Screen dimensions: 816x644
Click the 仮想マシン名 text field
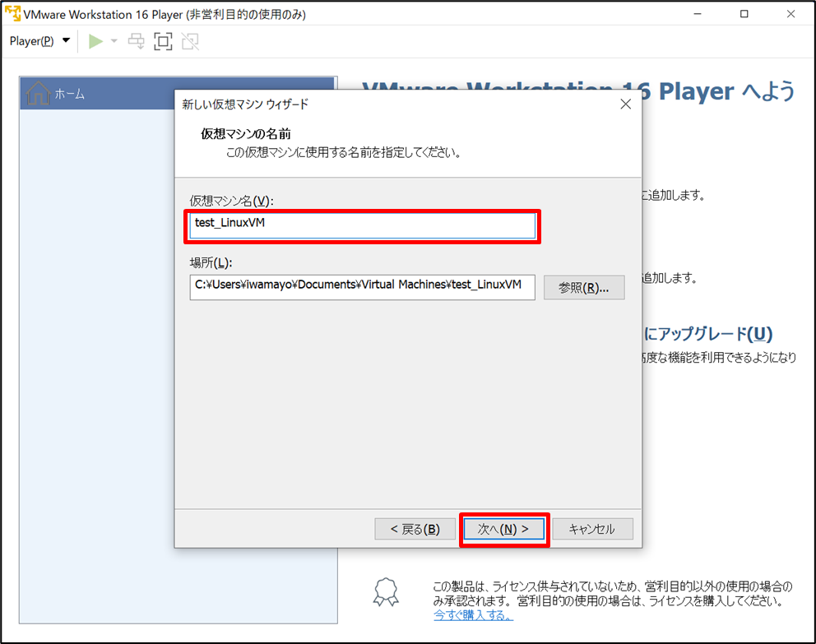(x=362, y=225)
